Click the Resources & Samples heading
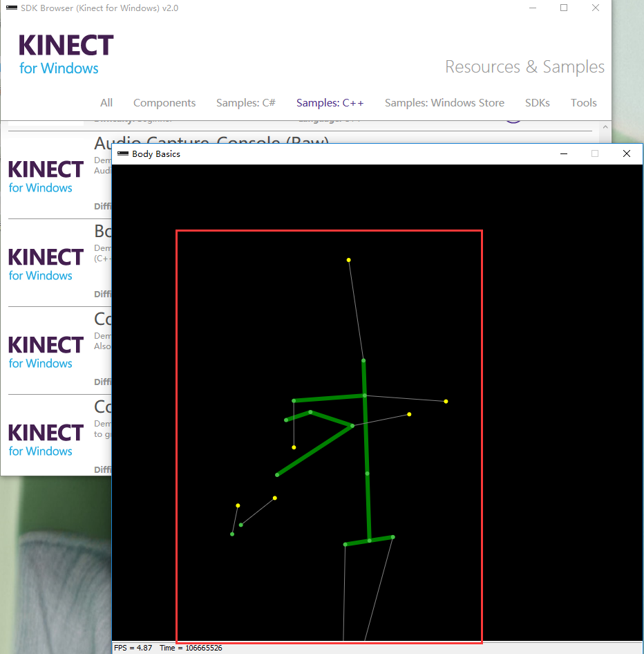The height and width of the screenshot is (654, 644). click(x=524, y=66)
